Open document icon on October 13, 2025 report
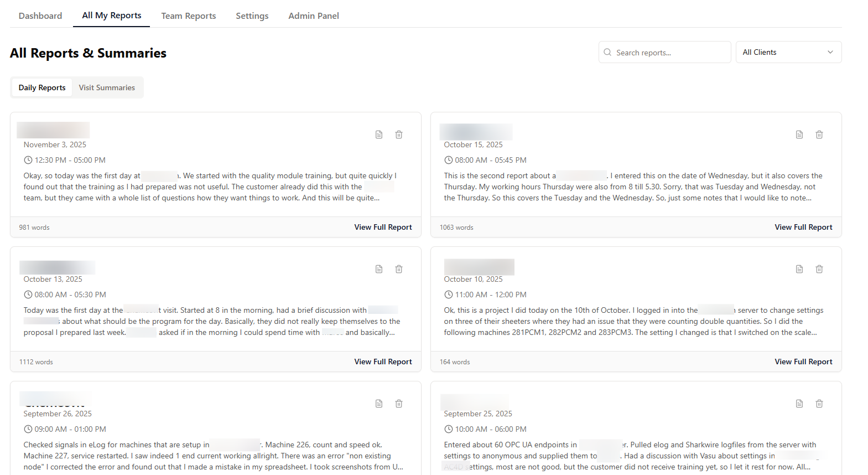Image resolution: width=868 pixels, height=475 pixels. tap(379, 269)
